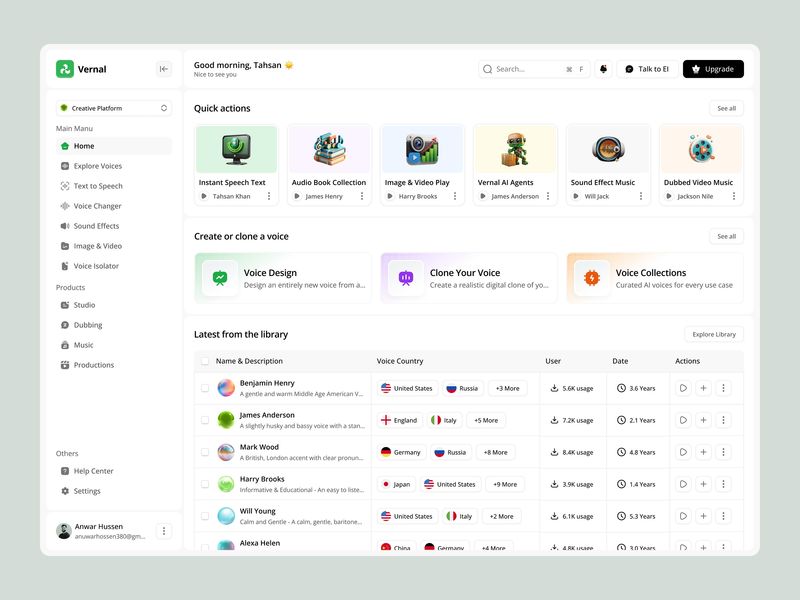The height and width of the screenshot is (600, 800).
Task: Open Productions under Products
Action: coord(114,365)
